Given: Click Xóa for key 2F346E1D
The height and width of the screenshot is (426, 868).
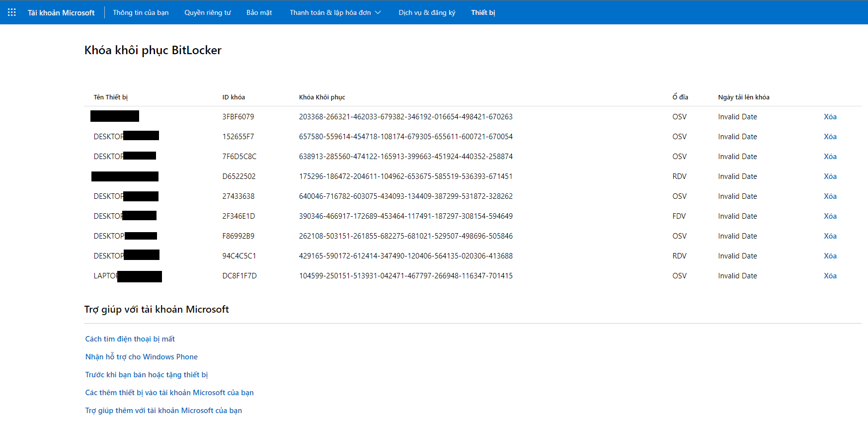Looking at the screenshot, I should point(830,216).
